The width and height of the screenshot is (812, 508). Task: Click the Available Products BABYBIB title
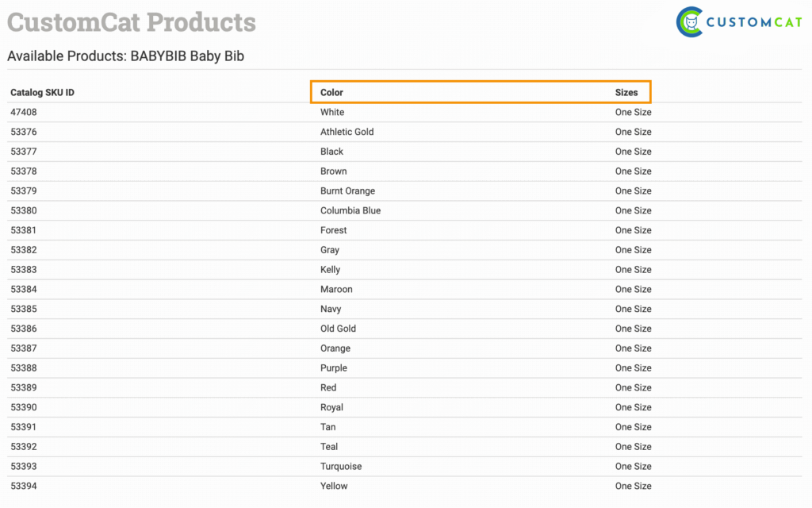[x=125, y=56]
